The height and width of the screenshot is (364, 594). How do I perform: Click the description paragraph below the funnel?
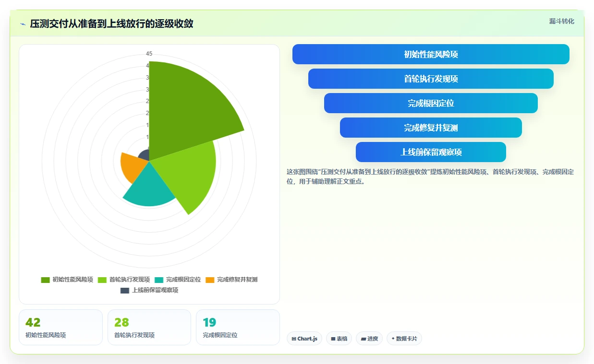[430, 176]
